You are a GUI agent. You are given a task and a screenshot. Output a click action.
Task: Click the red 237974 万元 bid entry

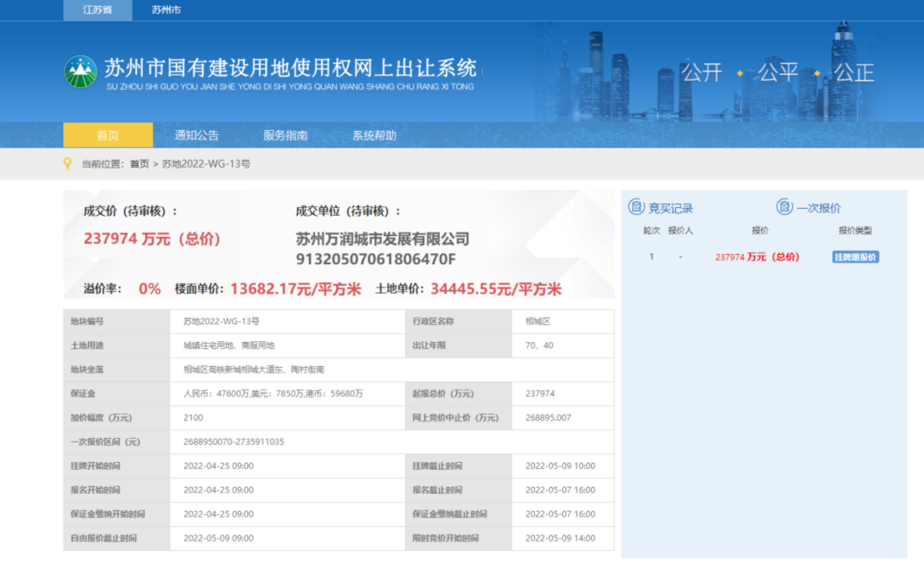(757, 257)
